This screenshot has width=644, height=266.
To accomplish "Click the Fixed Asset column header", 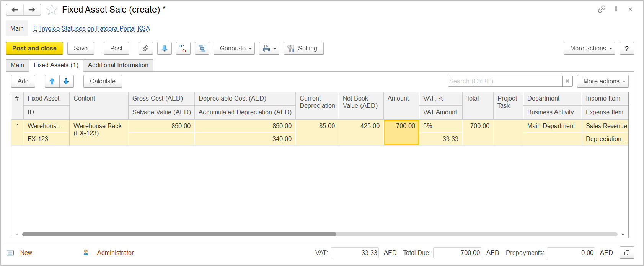I will 46,99.
